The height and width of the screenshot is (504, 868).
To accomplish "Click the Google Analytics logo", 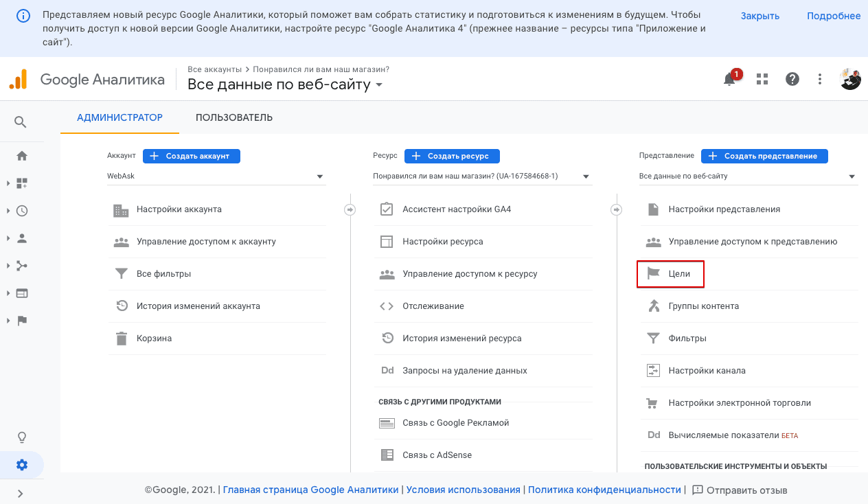I will point(87,79).
